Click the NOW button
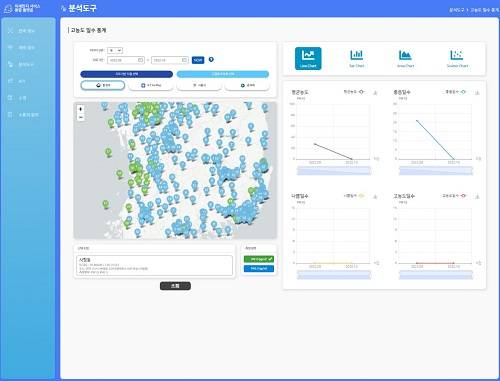Viewport: 500px width, 381px height. coord(198,60)
